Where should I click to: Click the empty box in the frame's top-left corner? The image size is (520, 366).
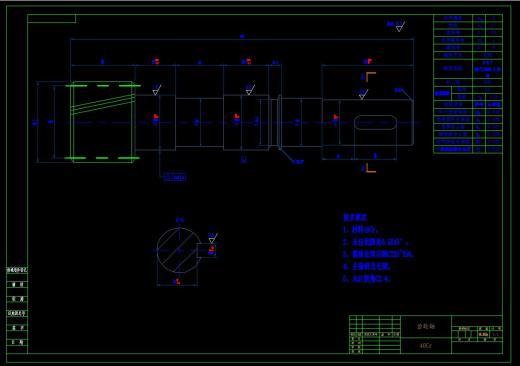tap(52, 19)
